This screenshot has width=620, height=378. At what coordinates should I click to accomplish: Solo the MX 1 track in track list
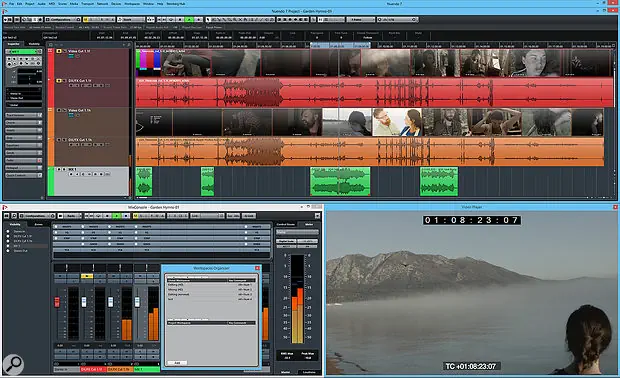[x=64, y=169]
